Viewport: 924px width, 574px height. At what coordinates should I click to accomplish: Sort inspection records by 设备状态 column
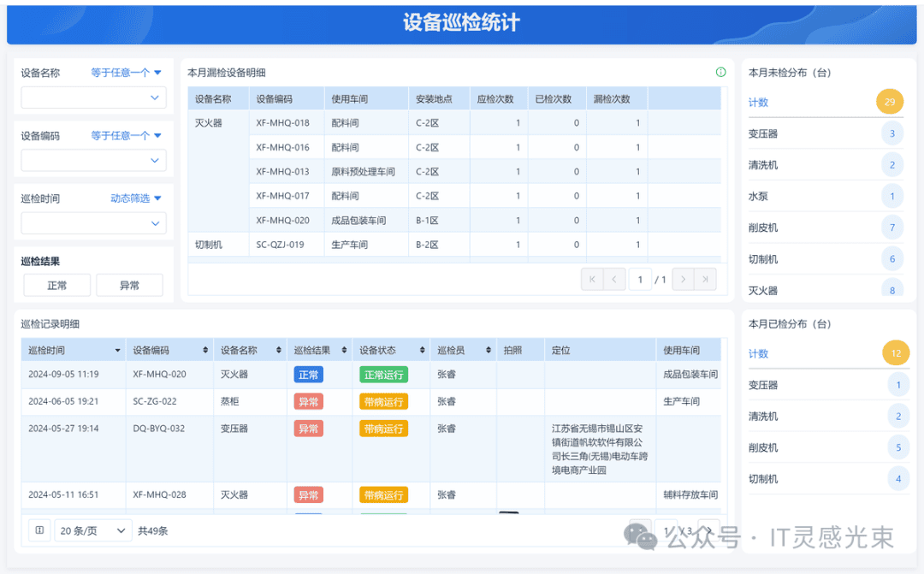point(423,350)
